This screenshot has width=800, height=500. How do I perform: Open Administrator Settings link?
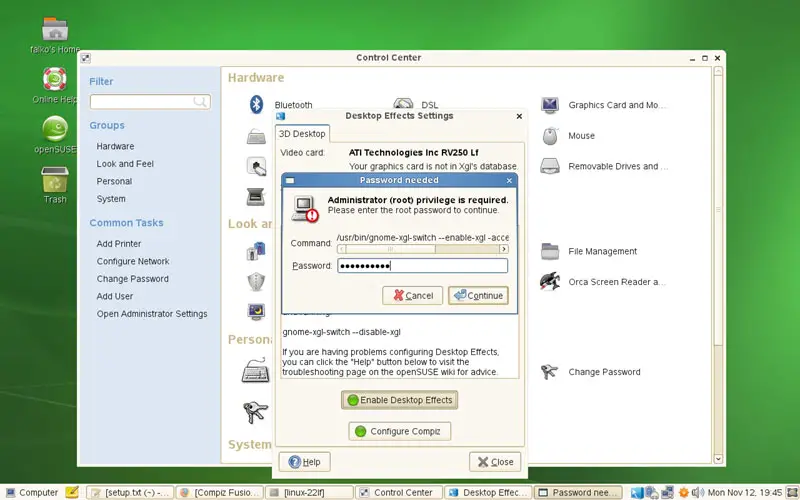coord(152,314)
